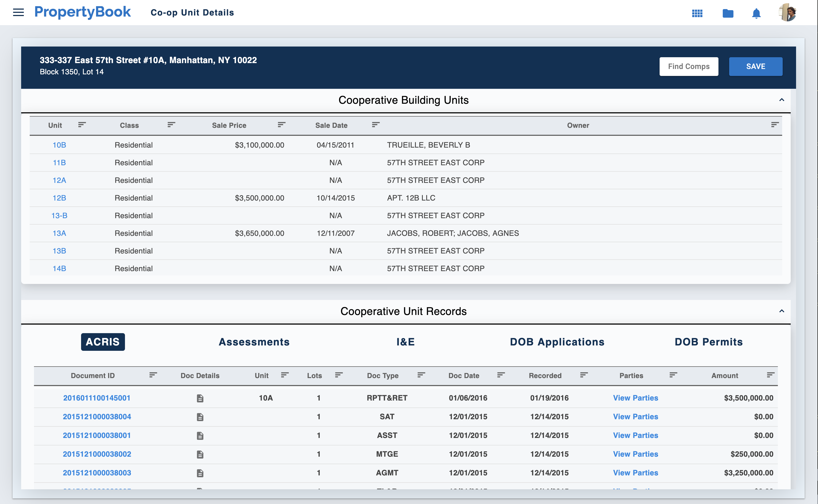Screen dimensions: 818x504
Task: Click the Find Comps button
Action: click(688, 66)
